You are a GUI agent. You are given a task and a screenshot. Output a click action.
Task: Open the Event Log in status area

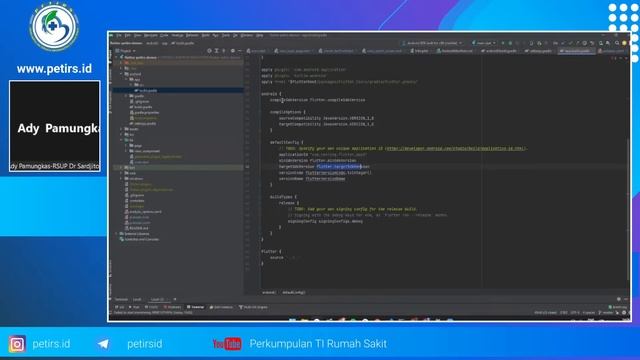pyautogui.click(x=618, y=307)
